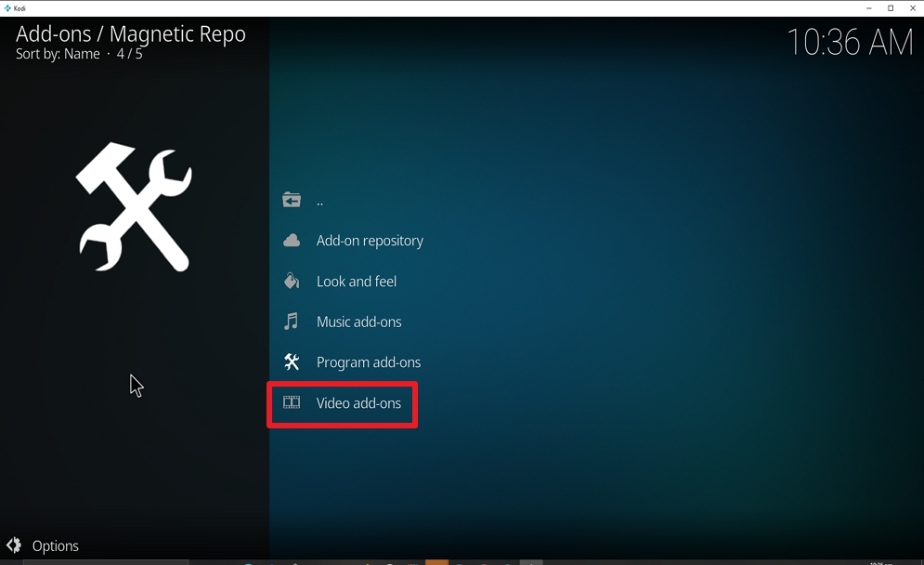Maximize the Kodi window
The width and height of the screenshot is (924, 565).
(x=891, y=8)
